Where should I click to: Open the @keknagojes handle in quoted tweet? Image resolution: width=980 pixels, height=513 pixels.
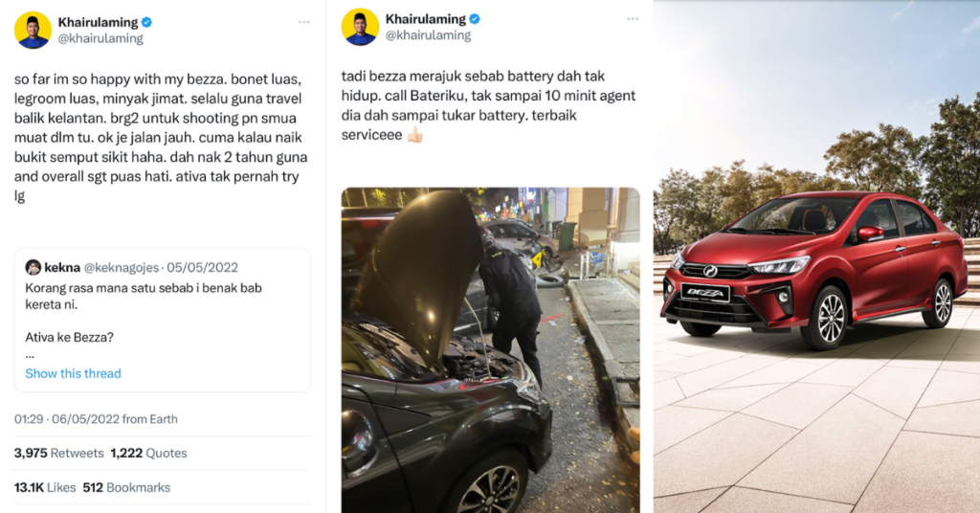click(122, 267)
